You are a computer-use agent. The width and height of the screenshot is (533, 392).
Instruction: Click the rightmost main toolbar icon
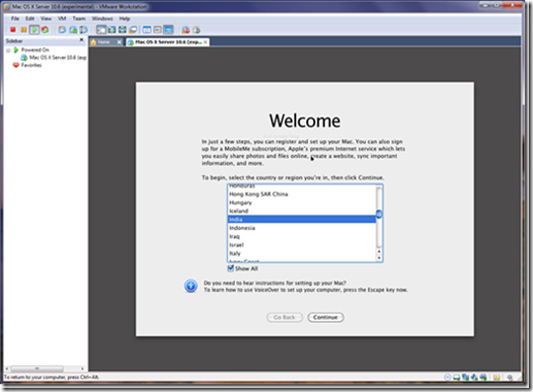196,30
